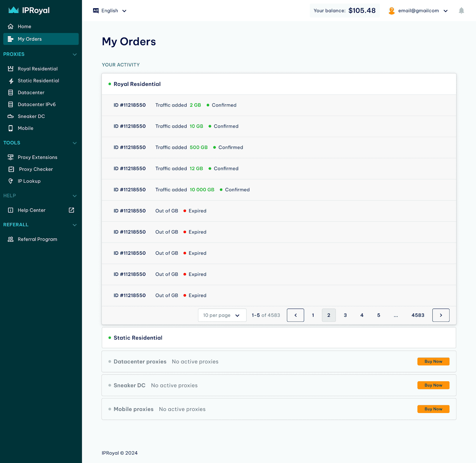Click order row with 2 GB traffic

[279, 105]
